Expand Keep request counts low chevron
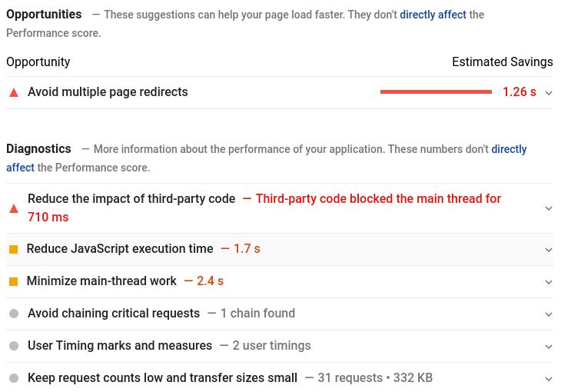 pyautogui.click(x=549, y=379)
